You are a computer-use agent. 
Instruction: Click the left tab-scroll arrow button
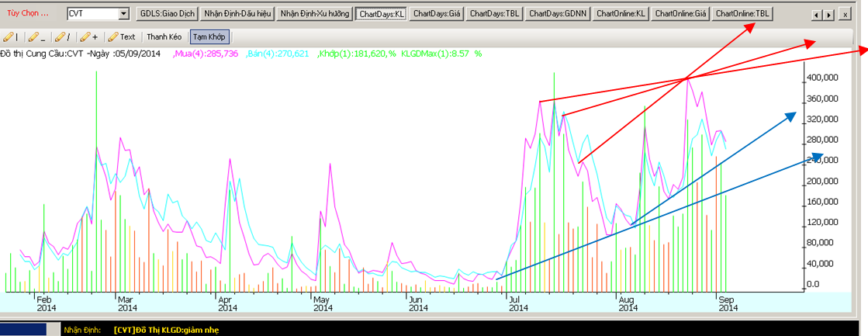[818, 15]
